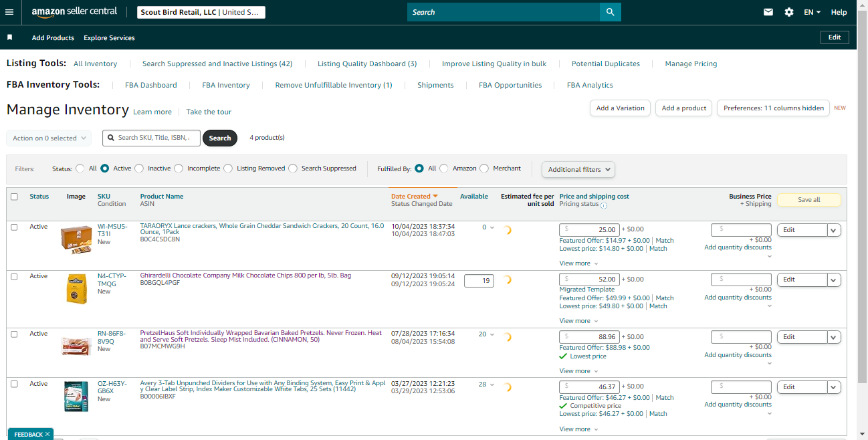Viewport: 868px width, 440px height.
Task: Open the All Inventory listing tool
Action: point(95,64)
